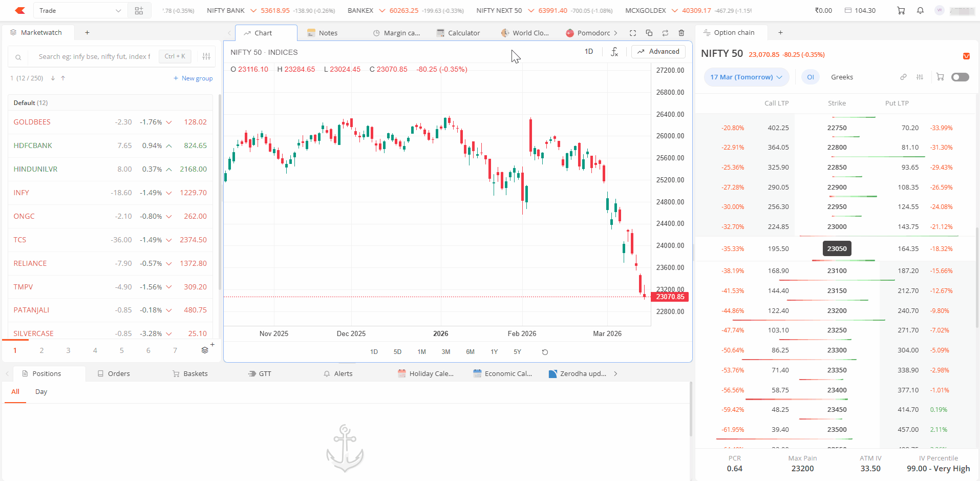Open the 17 Mar expiry dropdown
The height and width of the screenshot is (481, 980).
click(746, 77)
